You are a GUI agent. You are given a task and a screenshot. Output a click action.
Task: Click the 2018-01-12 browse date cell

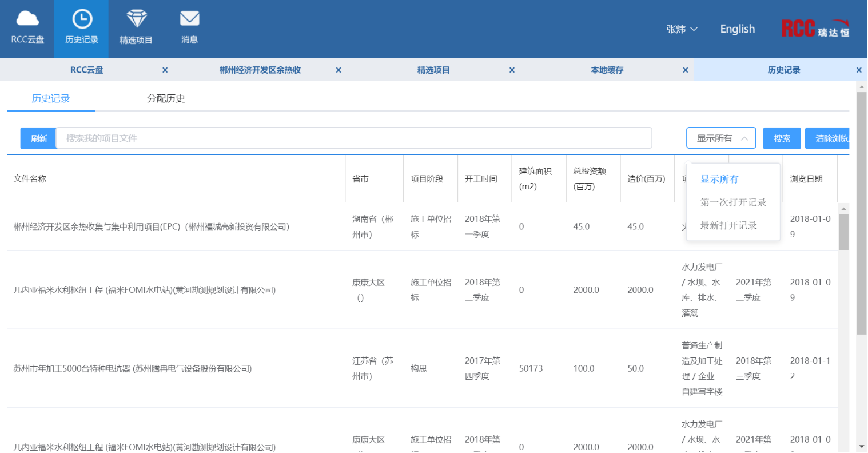[x=810, y=368]
